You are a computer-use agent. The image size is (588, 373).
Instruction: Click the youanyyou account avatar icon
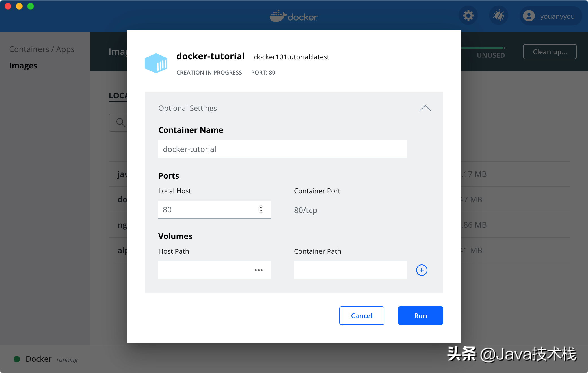click(x=529, y=16)
